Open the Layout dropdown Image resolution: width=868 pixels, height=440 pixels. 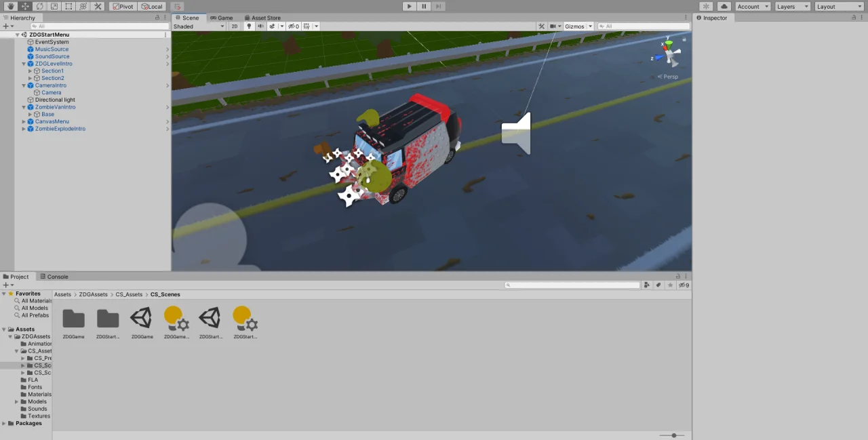tap(839, 6)
